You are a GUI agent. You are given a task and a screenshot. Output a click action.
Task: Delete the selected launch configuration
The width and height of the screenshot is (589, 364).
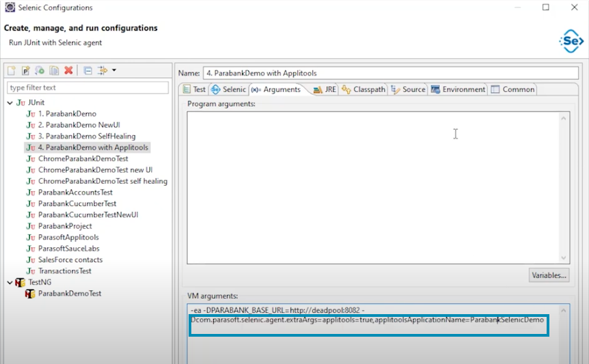click(x=68, y=70)
